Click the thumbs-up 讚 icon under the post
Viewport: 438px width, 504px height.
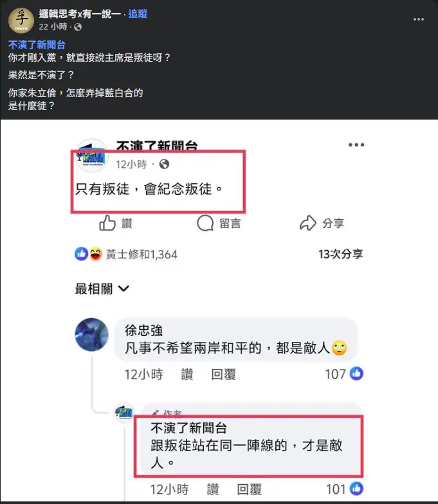tap(107, 222)
